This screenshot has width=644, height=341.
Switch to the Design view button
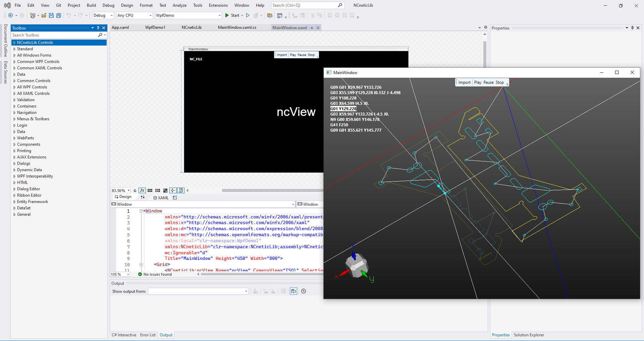pos(123,197)
